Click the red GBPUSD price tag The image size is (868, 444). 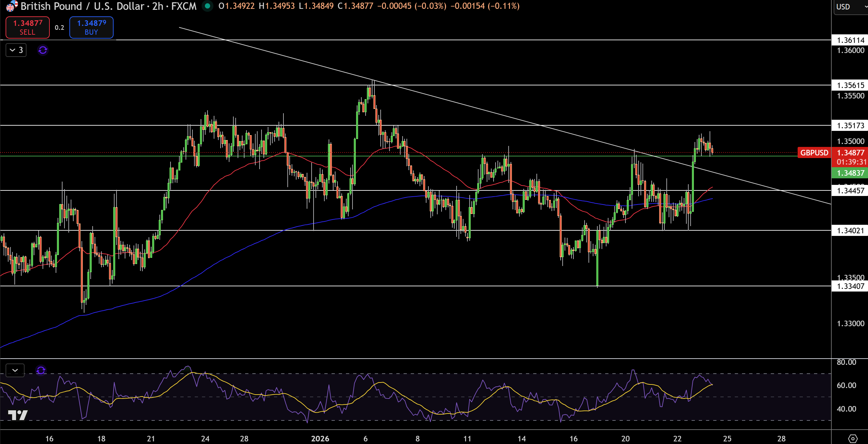coord(814,152)
